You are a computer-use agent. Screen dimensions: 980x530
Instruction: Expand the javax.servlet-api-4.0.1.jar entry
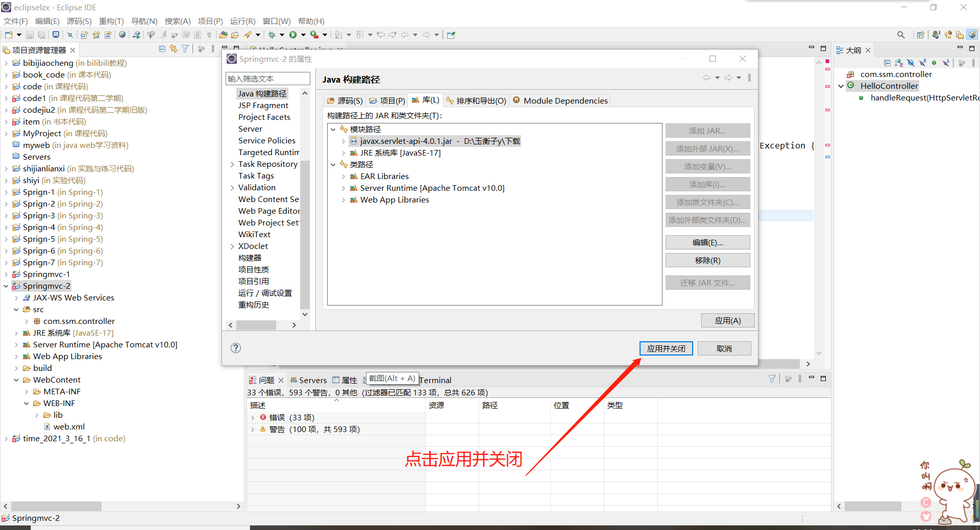click(344, 141)
